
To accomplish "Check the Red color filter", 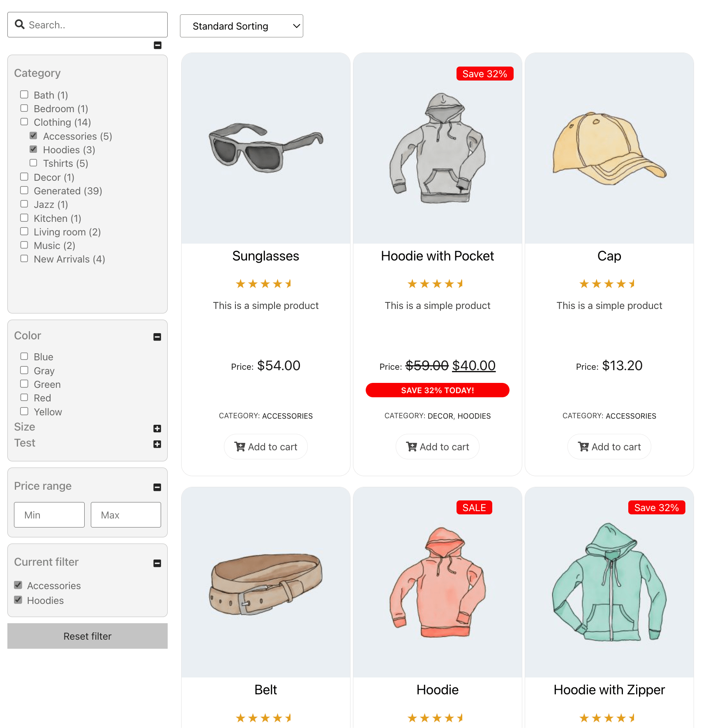I will coord(24,397).
